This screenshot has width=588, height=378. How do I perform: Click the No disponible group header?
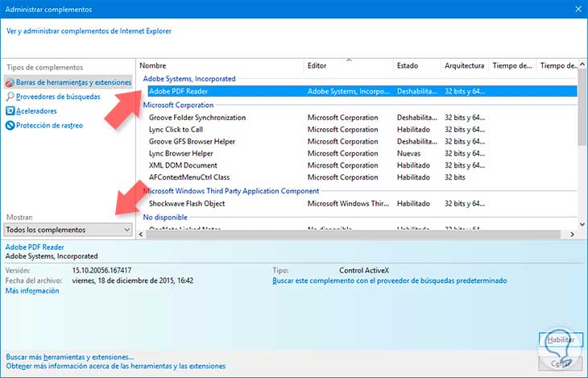(x=165, y=218)
